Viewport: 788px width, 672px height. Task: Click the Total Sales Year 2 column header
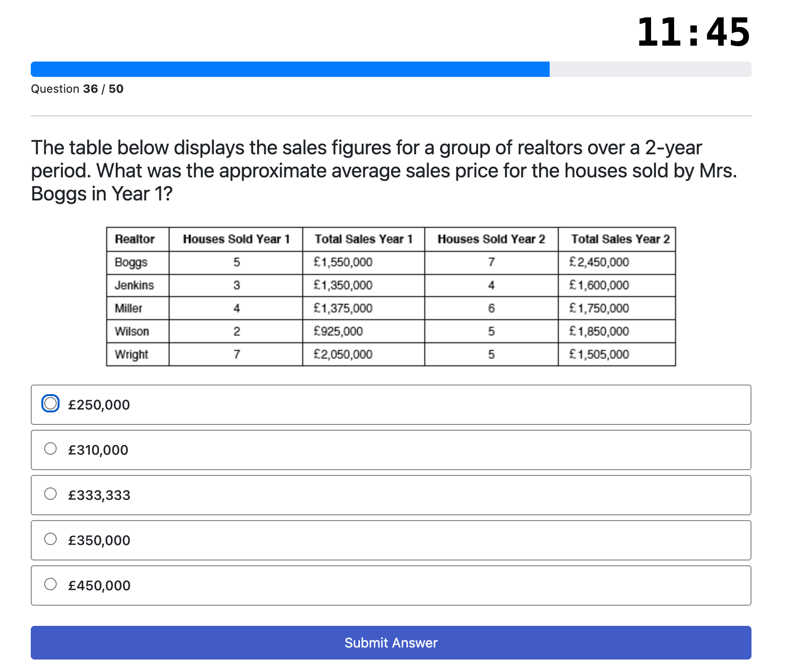point(620,239)
